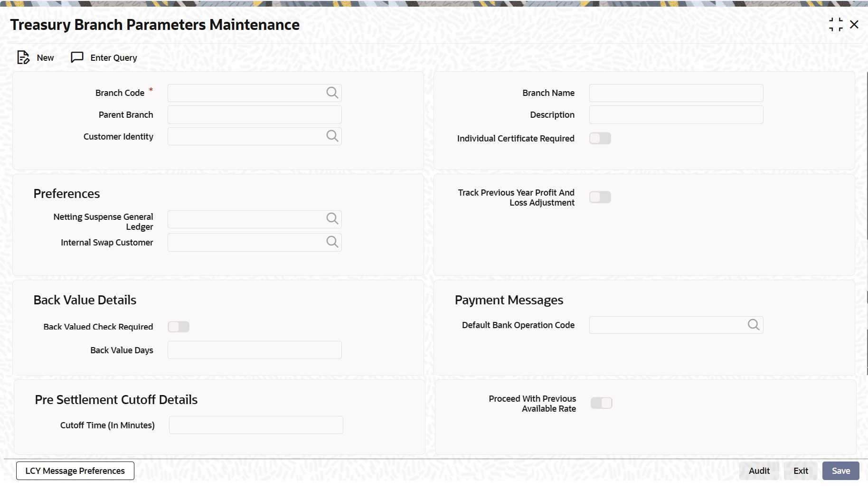This screenshot has width=868, height=490.
Task: Click the Branch Name field
Action: pyautogui.click(x=676, y=93)
